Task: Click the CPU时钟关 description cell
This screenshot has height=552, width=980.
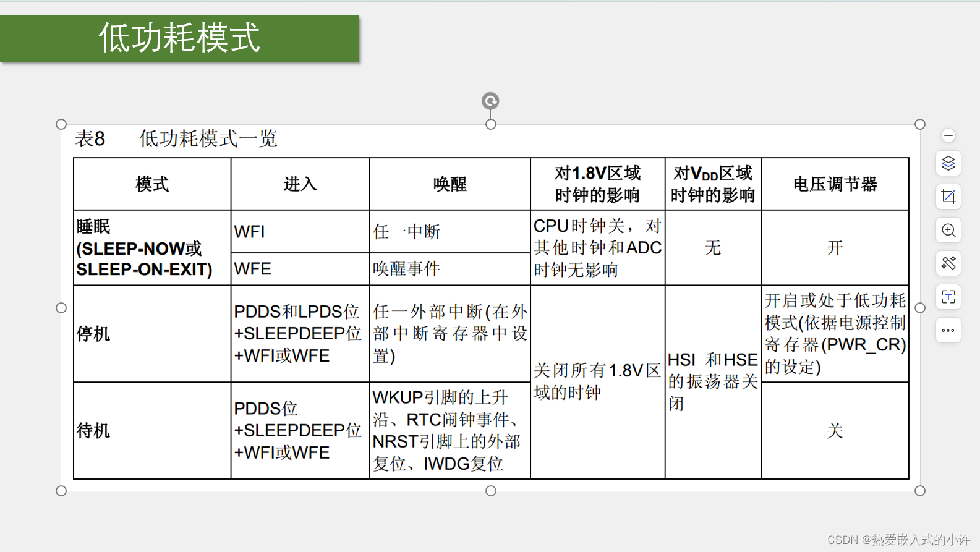Action: click(598, 248)
